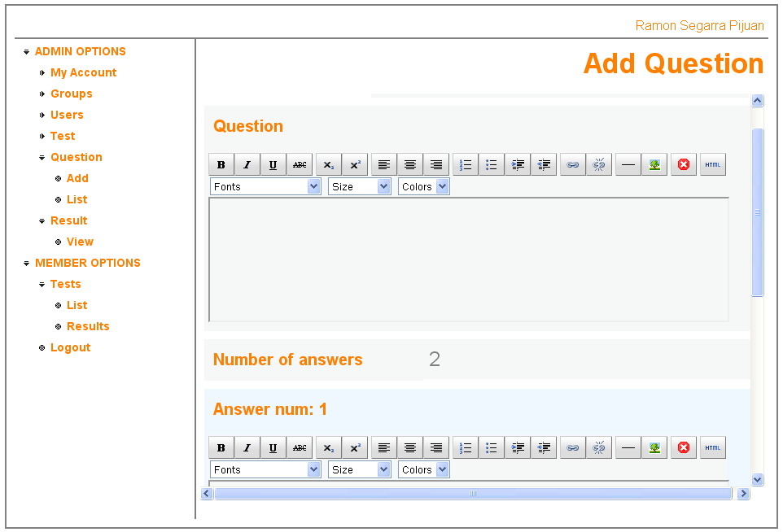
Task: Toggle center alignment in the Question editor
Action: point(409,164)
